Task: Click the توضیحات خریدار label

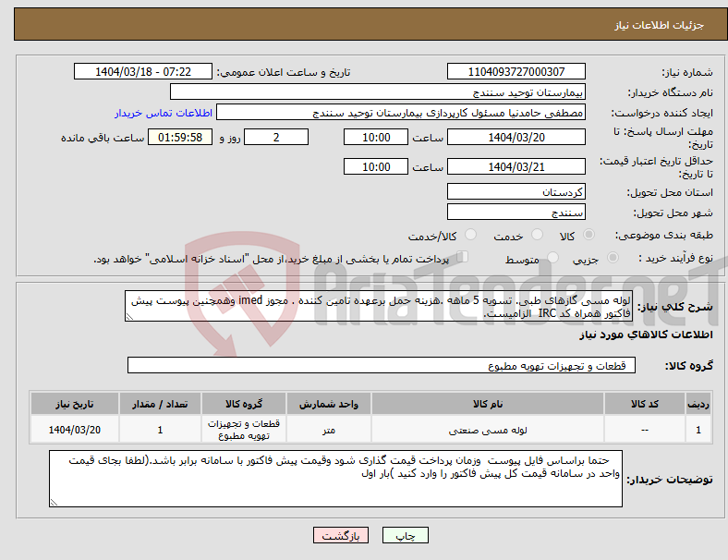Action: (x=670, y=480)
